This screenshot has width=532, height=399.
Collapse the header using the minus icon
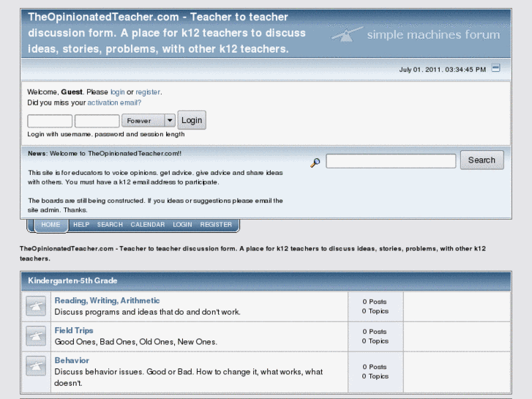tap(495, 68)
